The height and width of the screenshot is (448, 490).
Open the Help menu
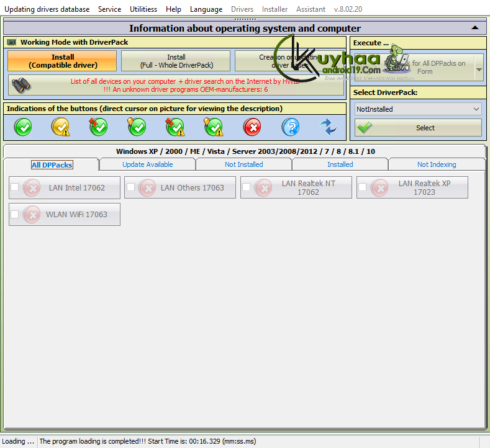173,9
